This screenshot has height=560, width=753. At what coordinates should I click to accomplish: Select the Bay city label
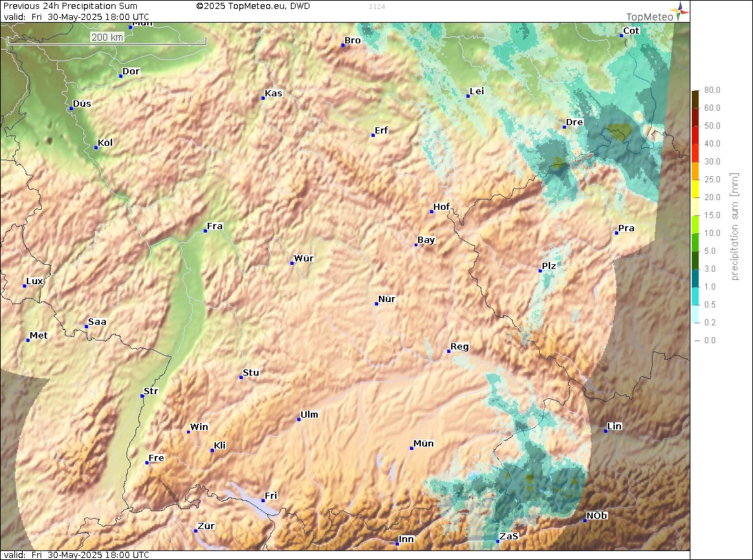[426, 239]
